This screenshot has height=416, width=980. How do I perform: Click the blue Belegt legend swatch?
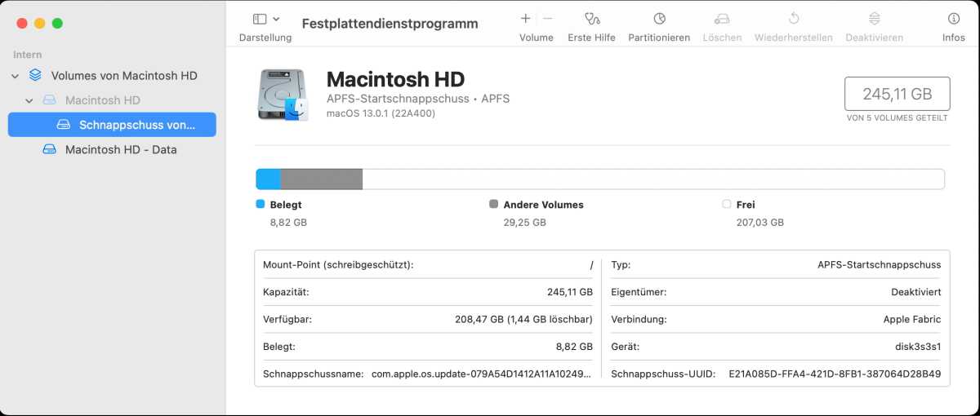coord(261,205)
